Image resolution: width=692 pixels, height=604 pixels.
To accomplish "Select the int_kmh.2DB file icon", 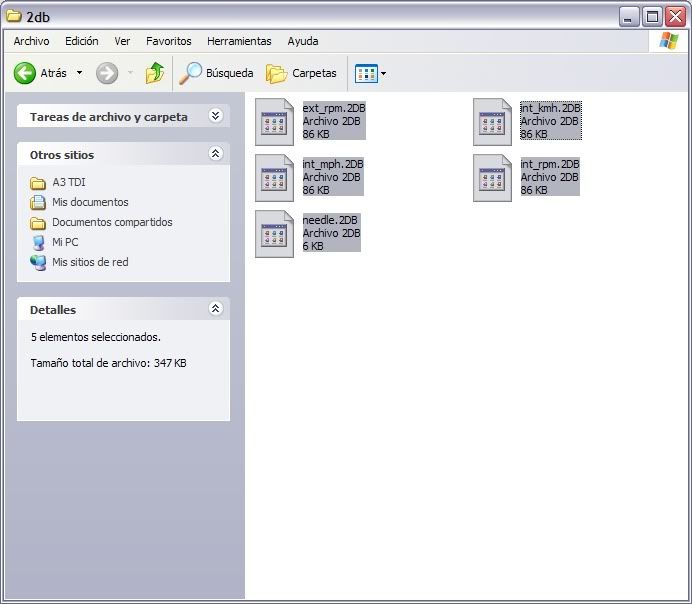I will click(x=492, y=122).
